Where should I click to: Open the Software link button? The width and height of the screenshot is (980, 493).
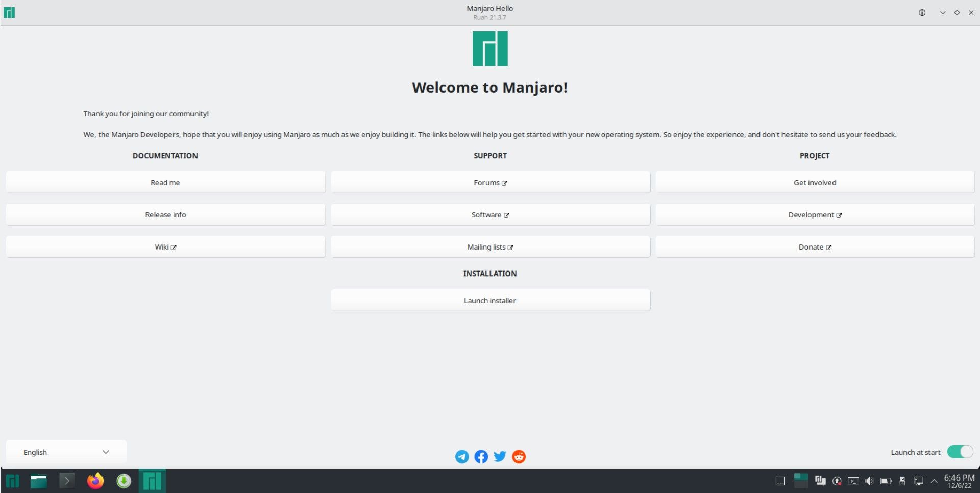coord(491,214)
